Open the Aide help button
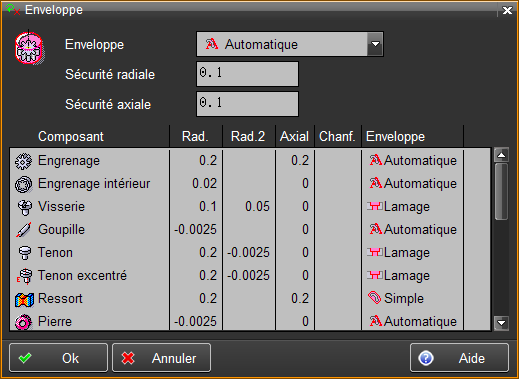Screen dimensions: 519x379 pos(459,358)
